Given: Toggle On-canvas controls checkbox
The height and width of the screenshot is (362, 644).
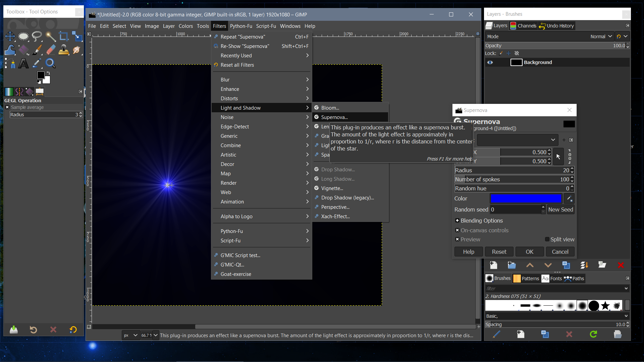Looking at the screenshot, I should (x=457, y=230).
